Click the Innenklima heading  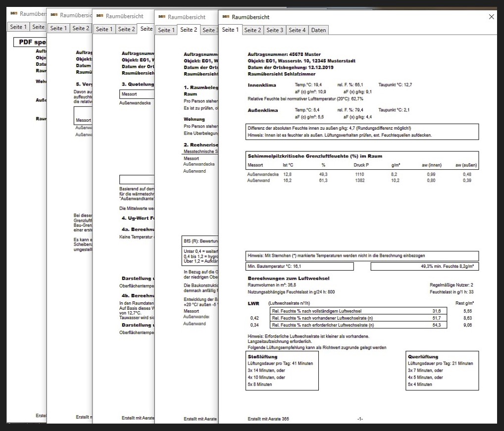pyautogui.click(x=261, y=85)
